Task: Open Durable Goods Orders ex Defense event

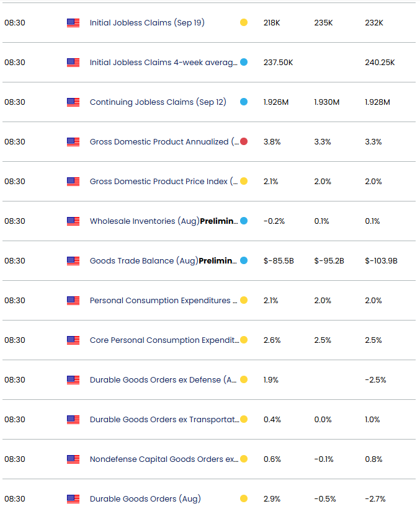Action: (x=163, y=380)
